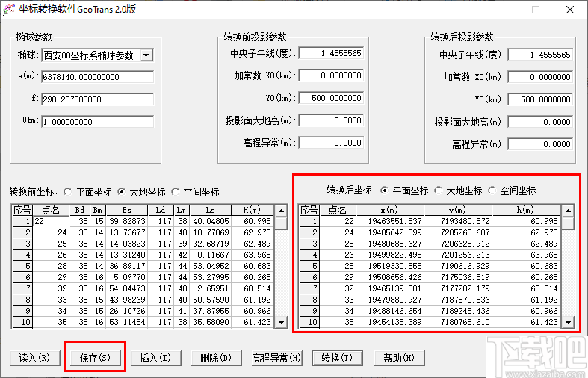Image resolution: width=588 pixels, height=378 pixels.
Task: Click 转换后 中央子午线(度) input field
Action: [540, 55]
